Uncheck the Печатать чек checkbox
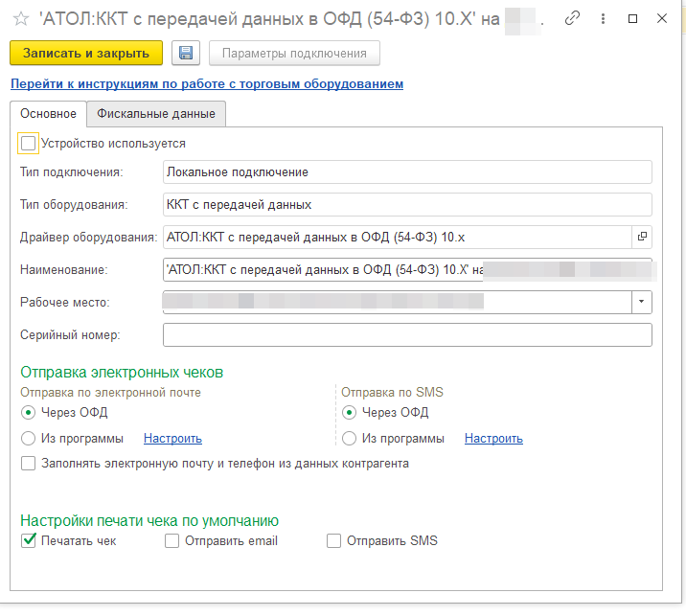The height and width of the screenshot is (616, 686). tap(29, 541)
